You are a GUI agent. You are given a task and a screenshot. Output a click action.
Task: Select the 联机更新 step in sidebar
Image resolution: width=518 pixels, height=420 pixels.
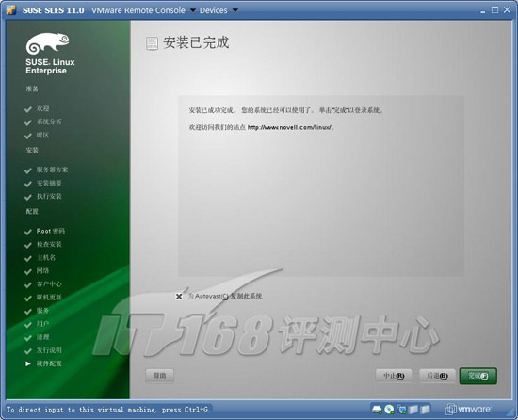click(49, 298)
